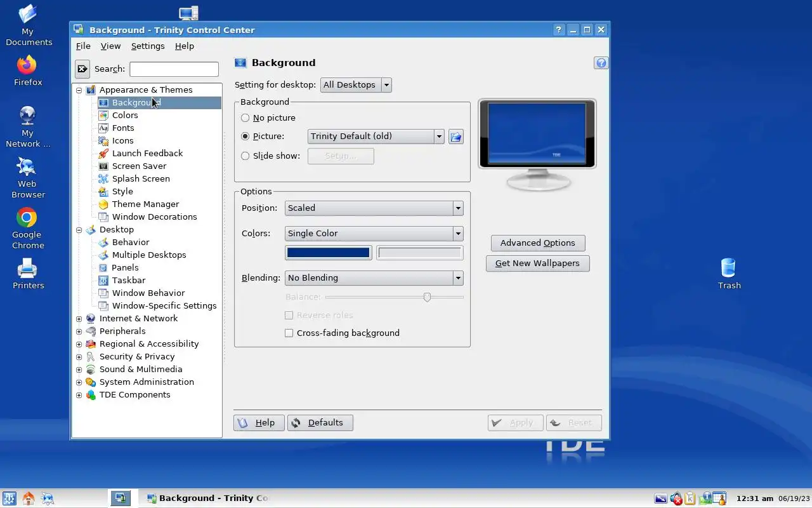Open the Google Chrome desktop icon
This screenshot has width=812, height=508.
tap(27, 229)
